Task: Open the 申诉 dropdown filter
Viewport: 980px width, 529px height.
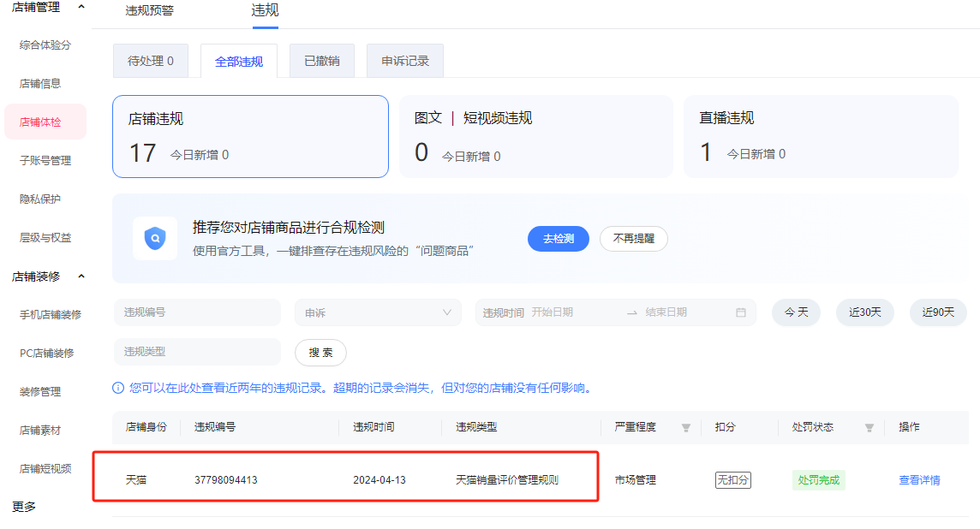Action: coord(377,312)
